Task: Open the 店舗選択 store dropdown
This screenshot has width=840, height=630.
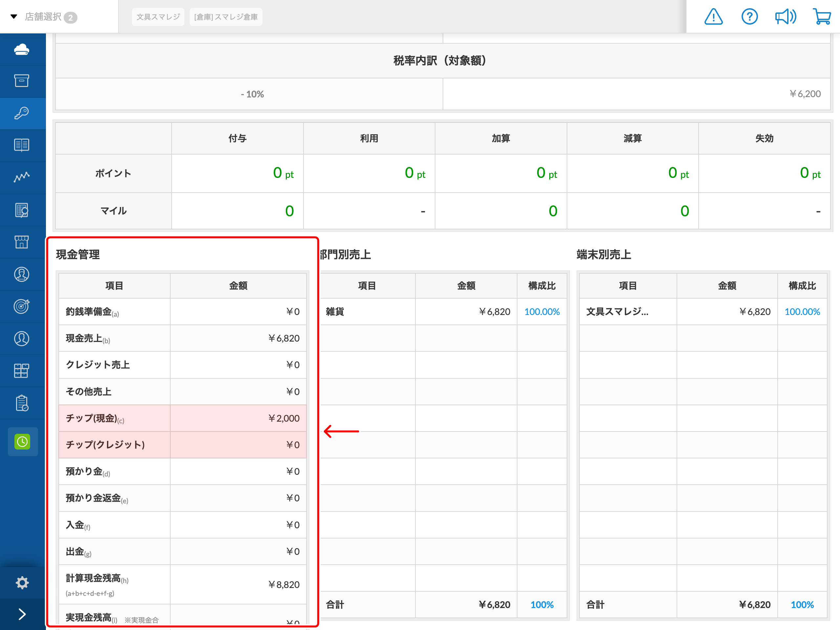Action: [x=43, y=17]
